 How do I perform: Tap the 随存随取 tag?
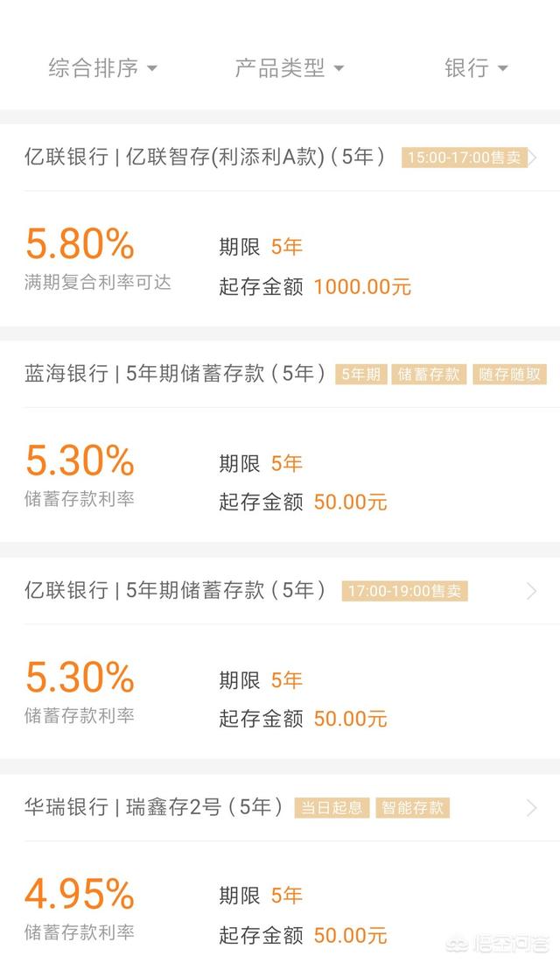tap(509, 375)
